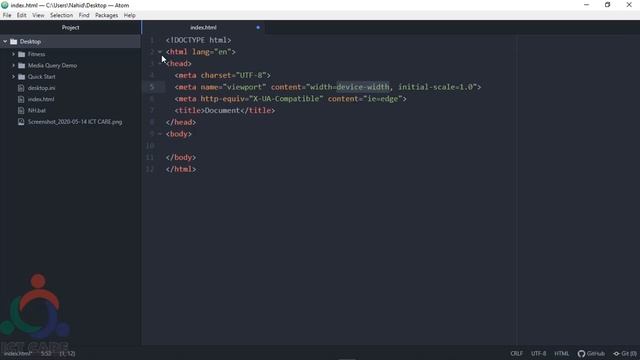640x360 pixels.
Task: Click the DOCTYPE html text
Action: 198,40
